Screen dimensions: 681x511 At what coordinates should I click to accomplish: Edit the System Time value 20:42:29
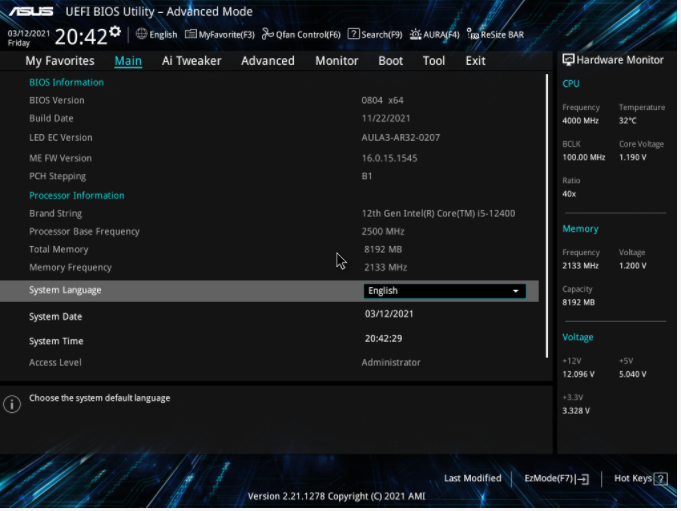[383, 338]
